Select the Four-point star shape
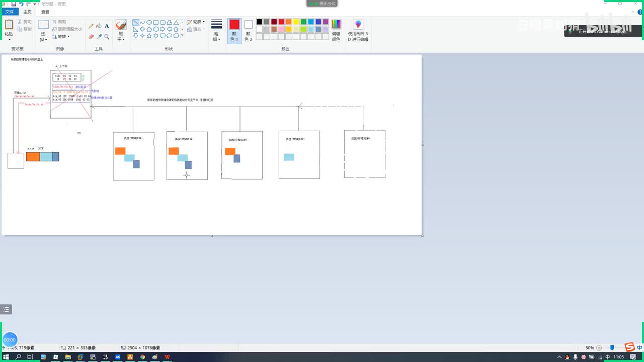The height and width of the screenshot is (362, 644). 142,36
